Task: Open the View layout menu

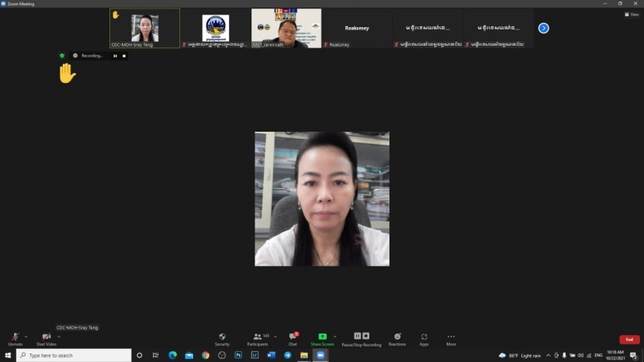Action: (632, 14)
